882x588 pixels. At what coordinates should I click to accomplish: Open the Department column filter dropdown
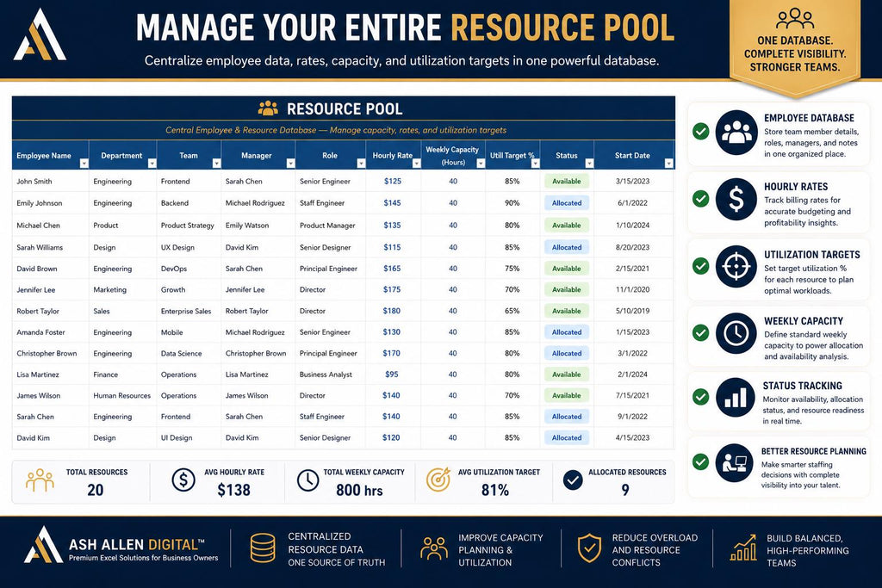(x=152, y=164)
